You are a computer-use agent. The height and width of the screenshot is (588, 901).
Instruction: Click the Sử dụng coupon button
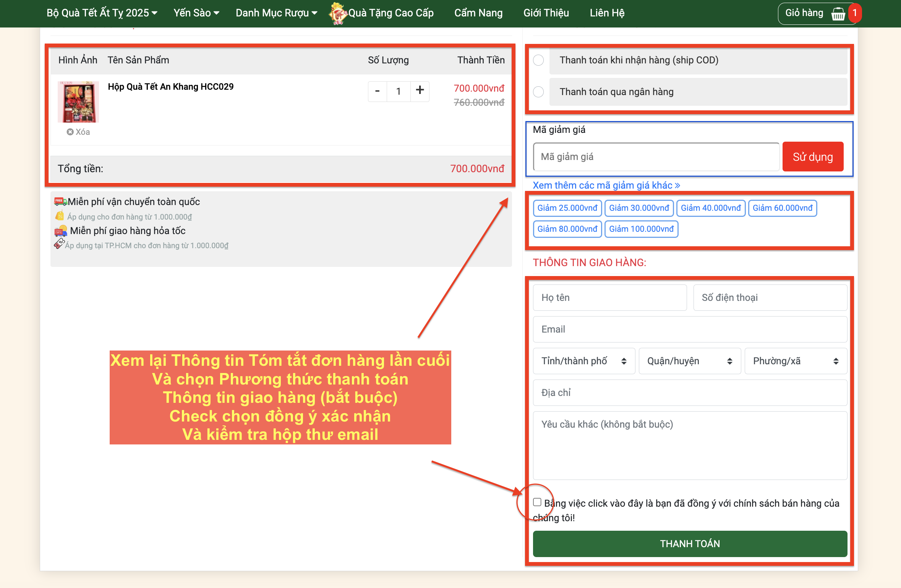tap(813, 157)
